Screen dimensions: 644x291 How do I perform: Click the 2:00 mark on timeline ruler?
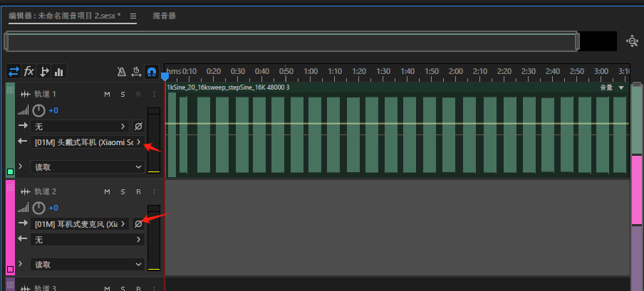(x=456, y=71)
